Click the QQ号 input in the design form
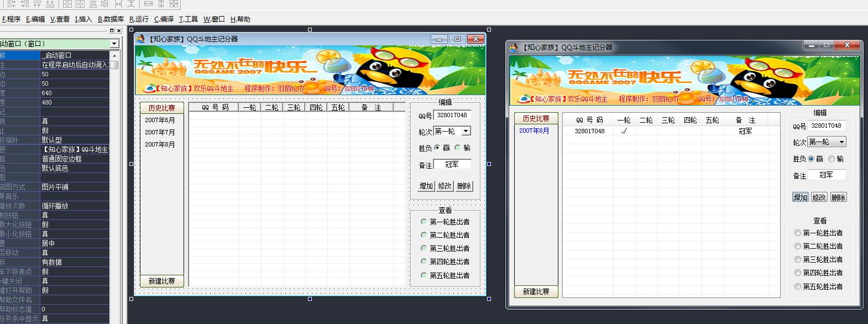The width and height of the screenshot is (868, 324). pos(452,115)
